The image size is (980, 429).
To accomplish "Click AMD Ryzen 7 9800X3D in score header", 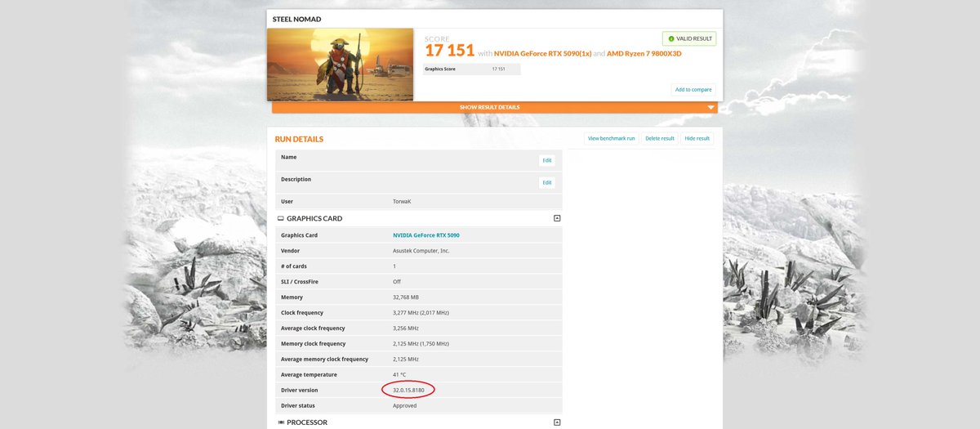I will [644, 53].
